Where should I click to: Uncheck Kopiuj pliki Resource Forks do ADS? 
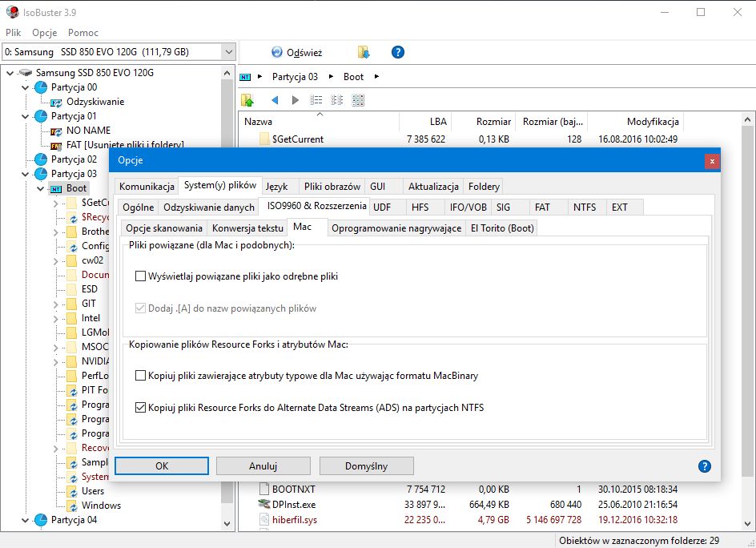140,408
